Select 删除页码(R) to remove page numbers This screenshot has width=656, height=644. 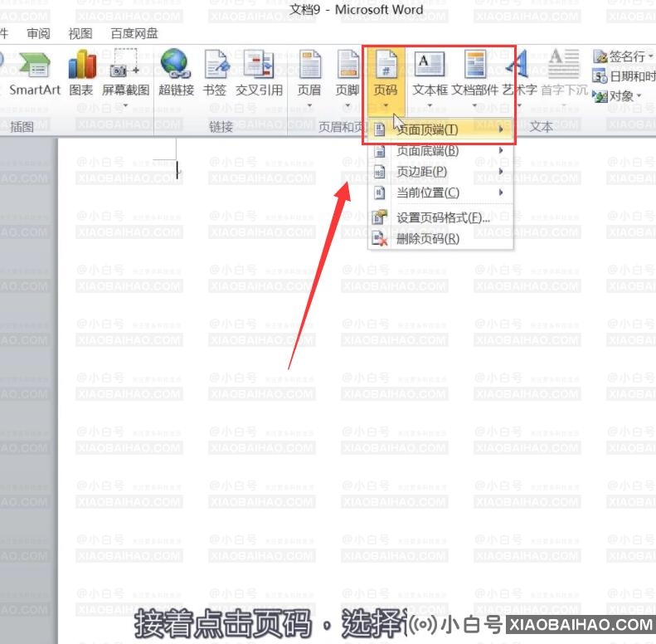(x=440, y=239)
